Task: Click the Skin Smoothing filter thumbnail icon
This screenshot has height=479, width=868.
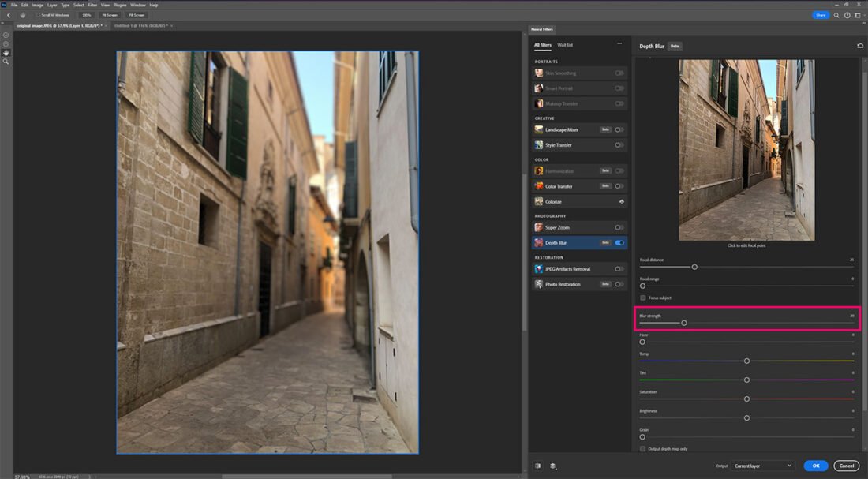Action: pyautogui.click(x=539, y=73)
